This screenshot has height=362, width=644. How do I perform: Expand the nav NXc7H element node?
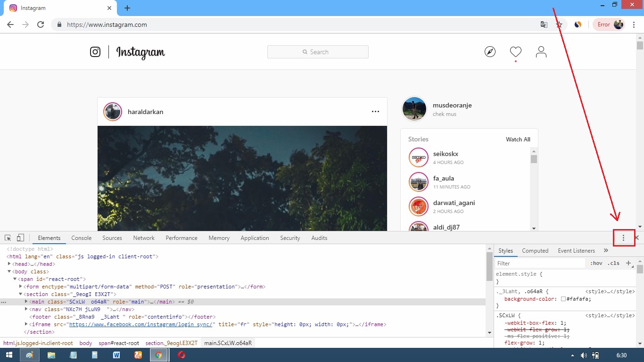[26, 309]
